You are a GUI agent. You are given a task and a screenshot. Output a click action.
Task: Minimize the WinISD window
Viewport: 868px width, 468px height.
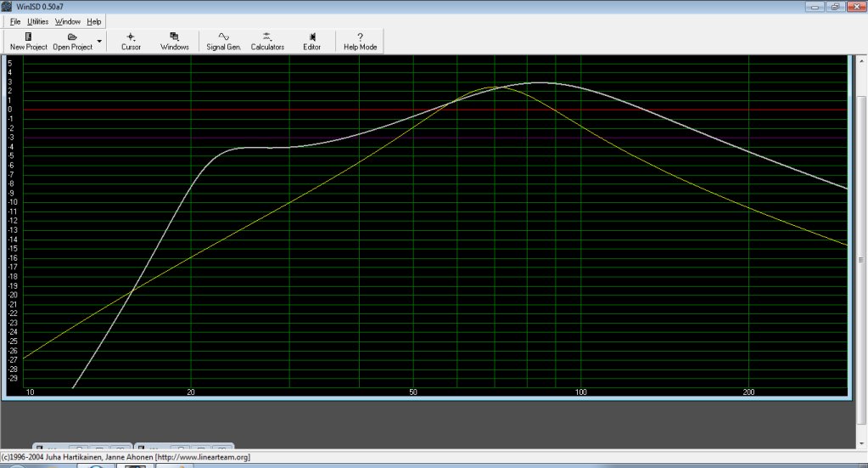pyautogui.click(x=815, y=7)
